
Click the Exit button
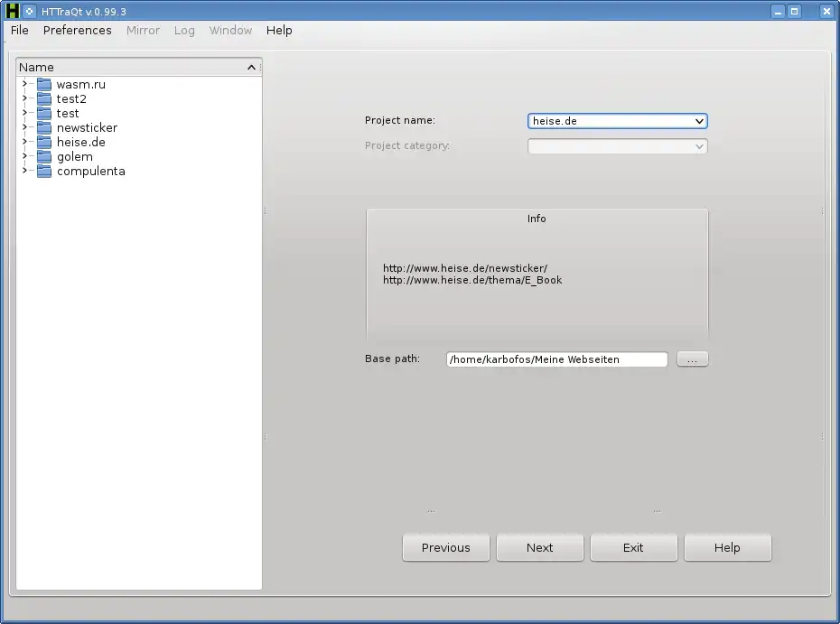633,547
